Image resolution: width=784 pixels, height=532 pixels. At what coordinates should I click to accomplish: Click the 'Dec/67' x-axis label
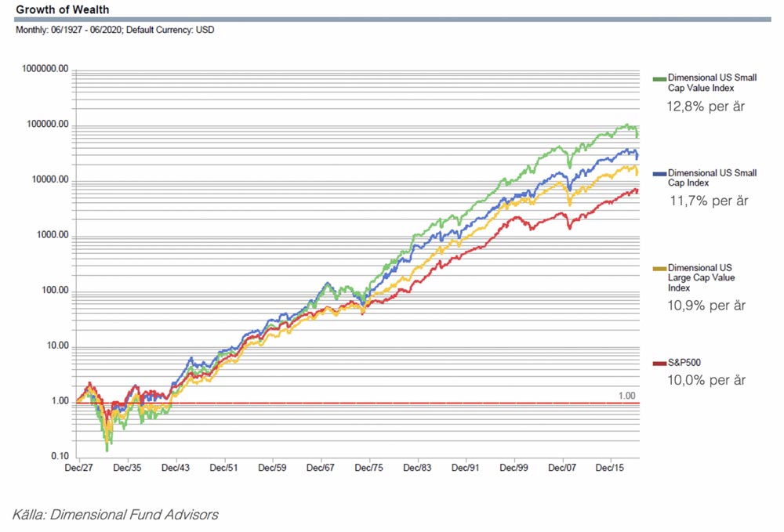321,468
